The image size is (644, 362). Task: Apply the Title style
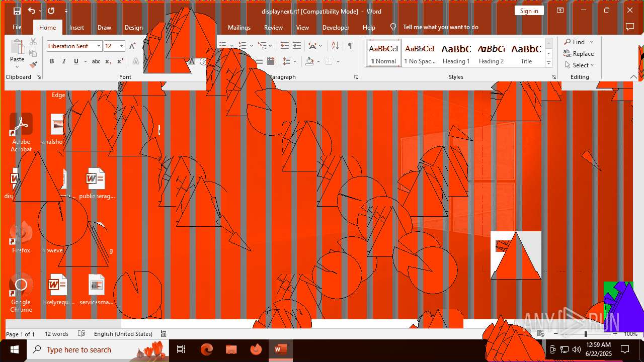(x=526, y=53)
